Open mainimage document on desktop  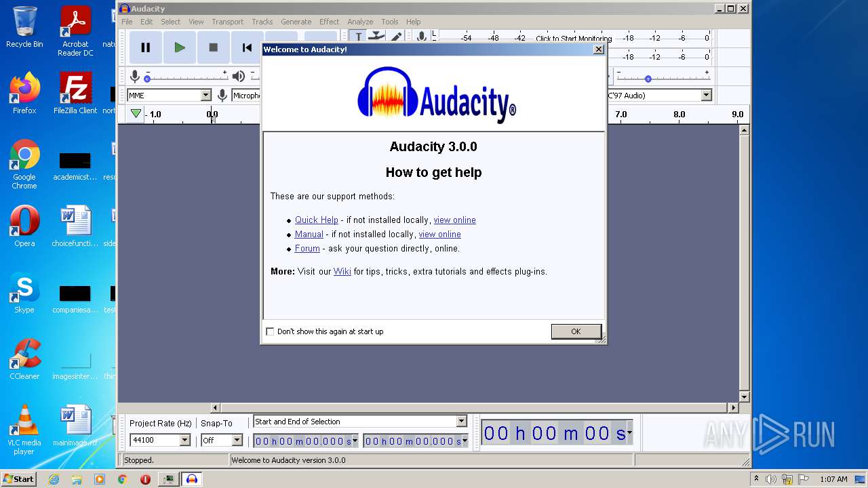tap(75, 426)
